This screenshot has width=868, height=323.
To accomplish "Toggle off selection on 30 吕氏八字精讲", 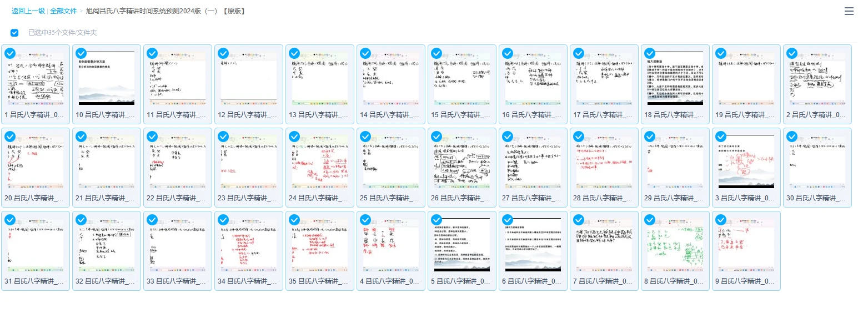I will click(791, 137).
